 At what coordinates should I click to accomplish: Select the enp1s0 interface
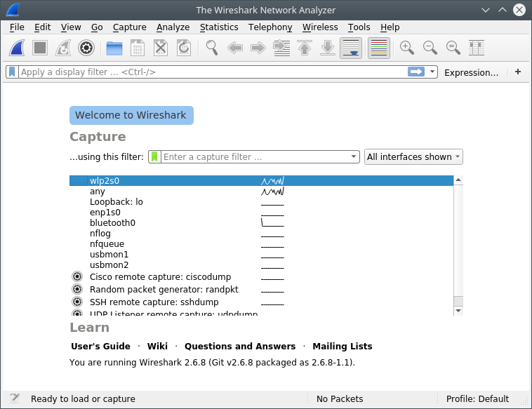[261, 213]
